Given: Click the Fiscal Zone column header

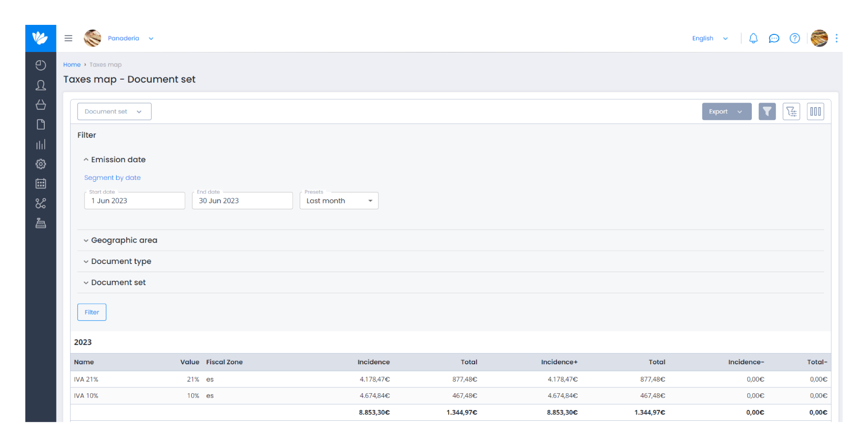Looking at the screenshot, I should coord(225,362).
